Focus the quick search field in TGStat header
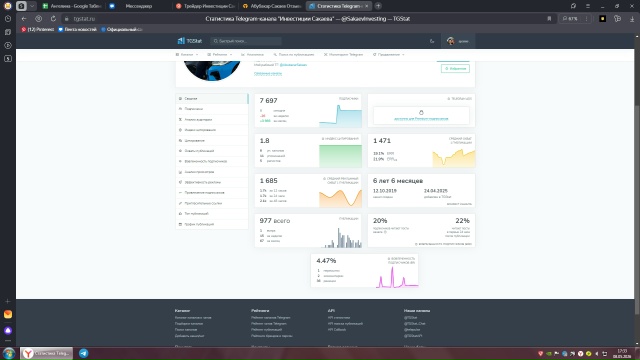 tap(246, 41)
